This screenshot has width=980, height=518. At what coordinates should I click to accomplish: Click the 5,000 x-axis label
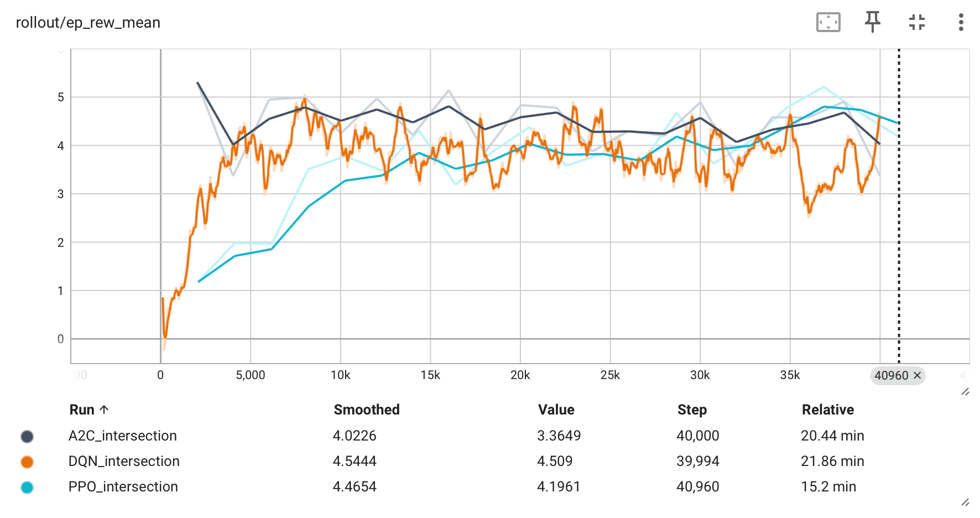click(251, 375)
